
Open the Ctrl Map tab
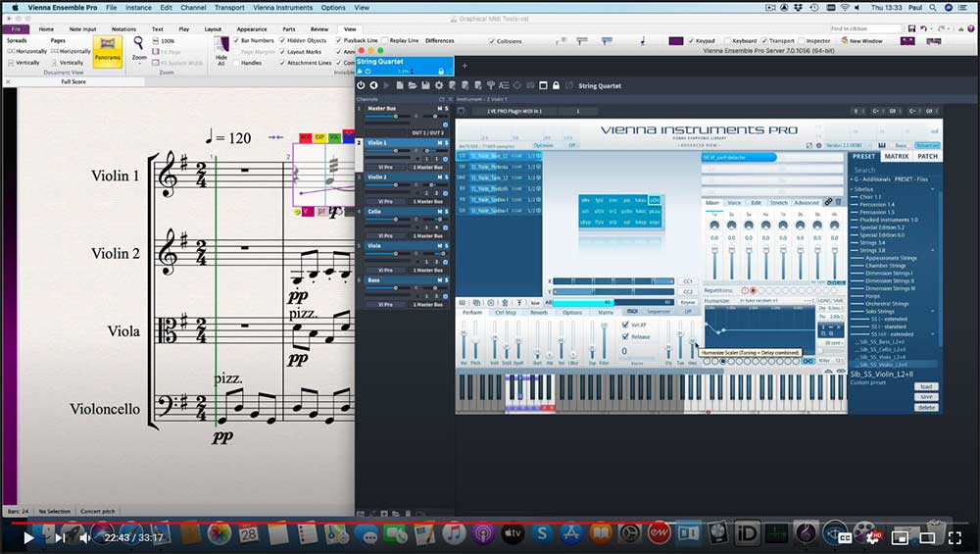point(506,312)
